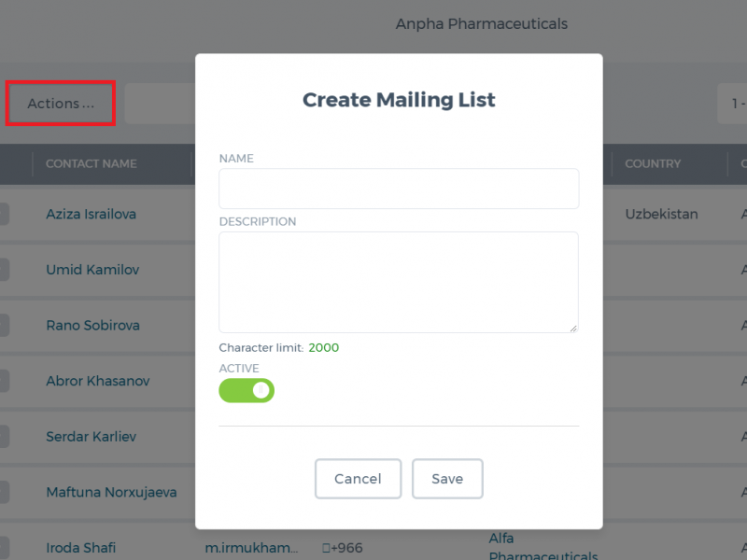Open contact Maftuna Norxujaeva
747x560 pixels.
(x=111, y=492)
